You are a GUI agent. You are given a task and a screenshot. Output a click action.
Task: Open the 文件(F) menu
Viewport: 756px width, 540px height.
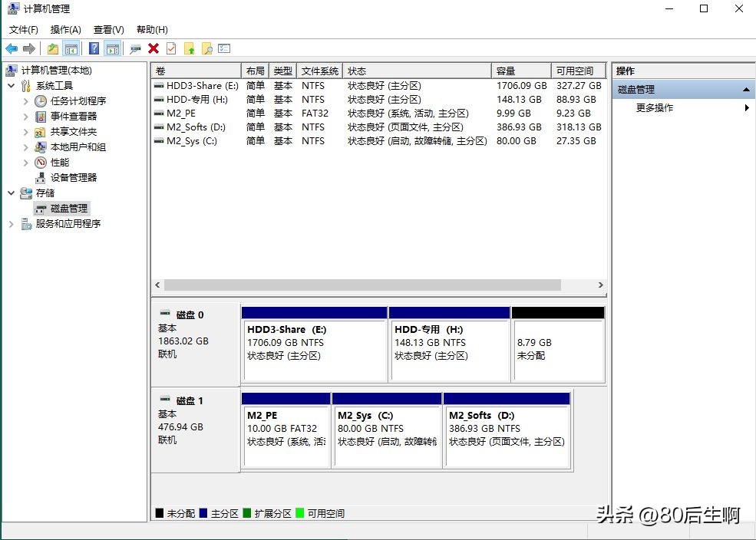[22, 29]
